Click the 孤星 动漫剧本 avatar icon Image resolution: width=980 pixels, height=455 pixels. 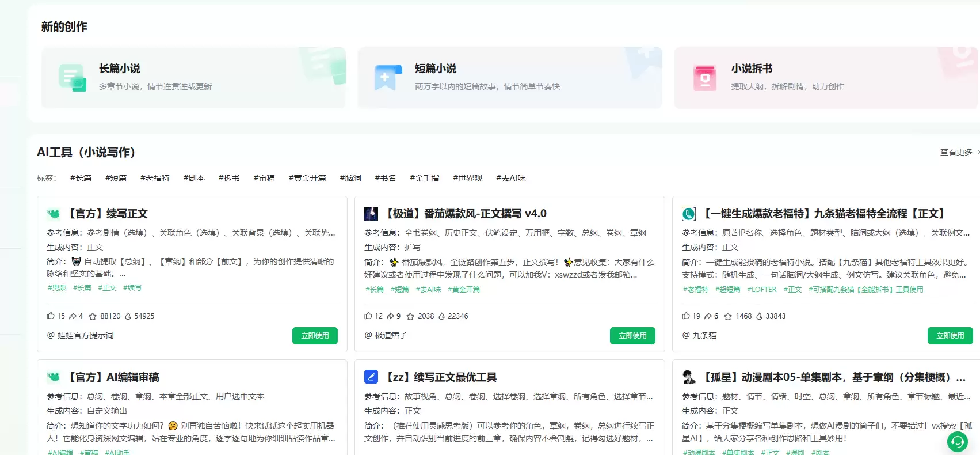(689, 377)
